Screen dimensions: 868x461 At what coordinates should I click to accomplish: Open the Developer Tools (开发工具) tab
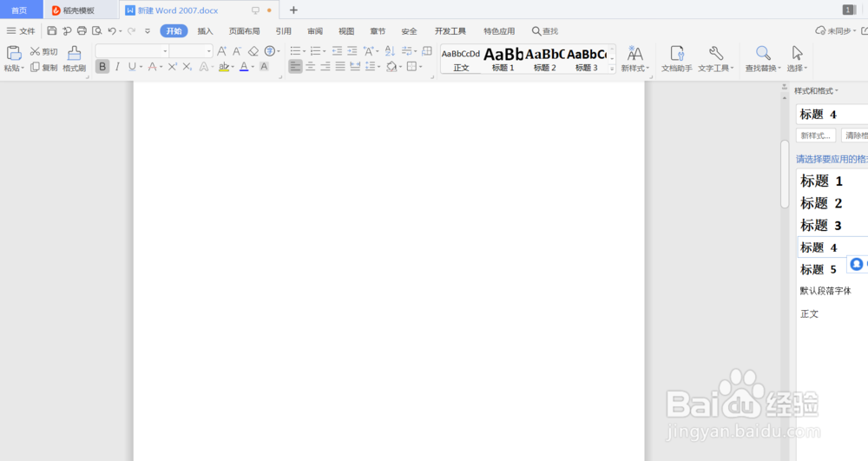(450, 31)
